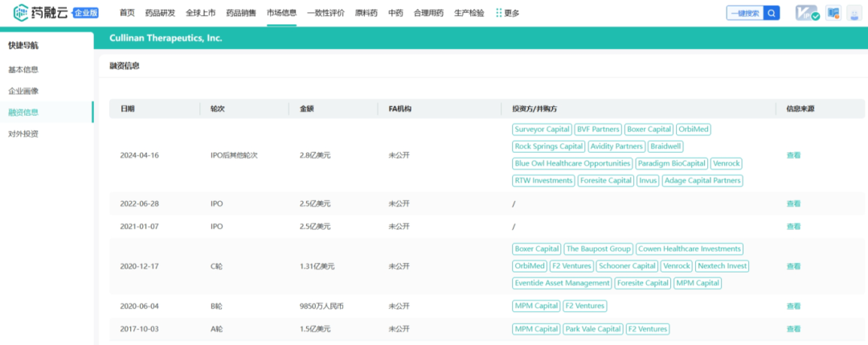Open the help book icon
This screenshot has width=868, height=345.
click(x=833, y=14)
